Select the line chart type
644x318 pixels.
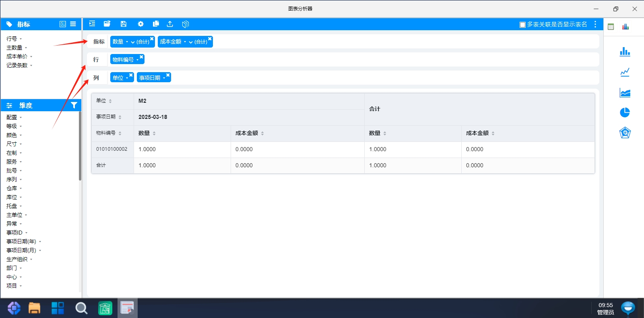[625, 72]
